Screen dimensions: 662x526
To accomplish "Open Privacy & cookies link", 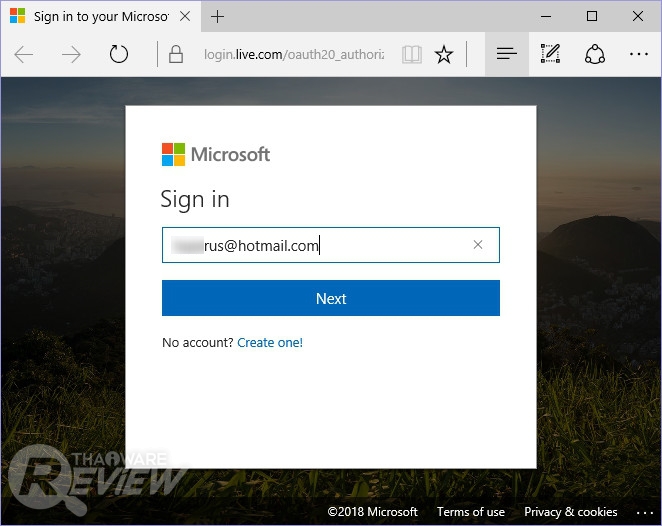I will tap(570, 512).
